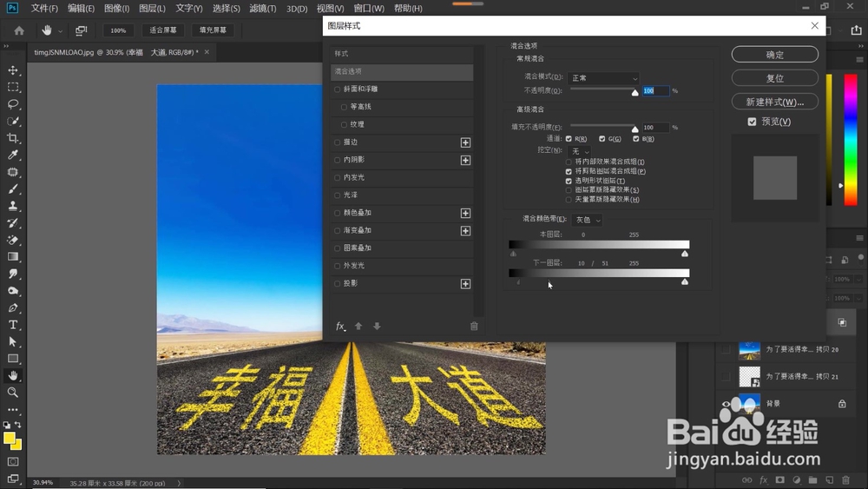Screen dimensions: 868x489
Task: Select the Lasso tool
Action: click(x=13, y=104)
